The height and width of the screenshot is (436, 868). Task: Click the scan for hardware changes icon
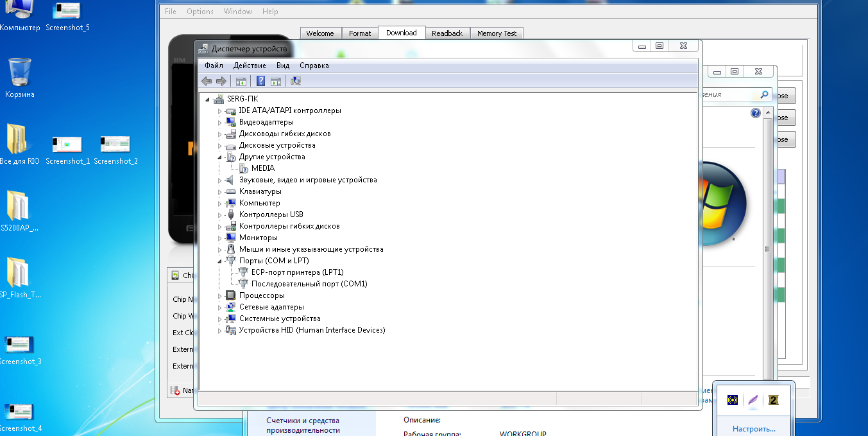[296, 81]
